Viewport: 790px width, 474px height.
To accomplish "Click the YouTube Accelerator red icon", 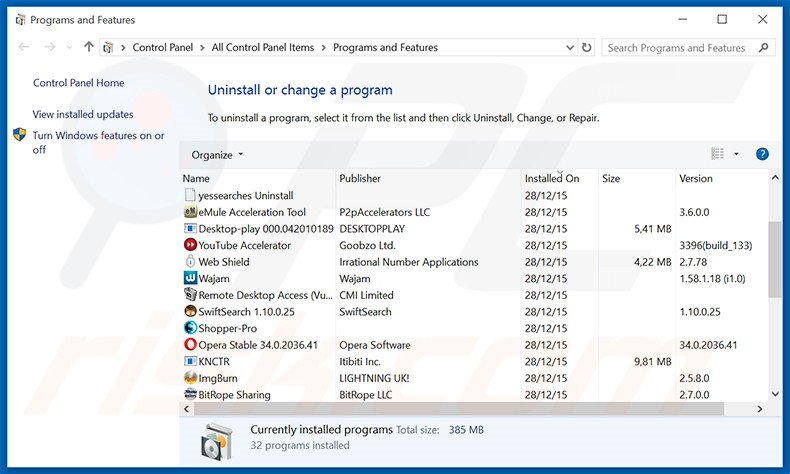I will [190, 245].
